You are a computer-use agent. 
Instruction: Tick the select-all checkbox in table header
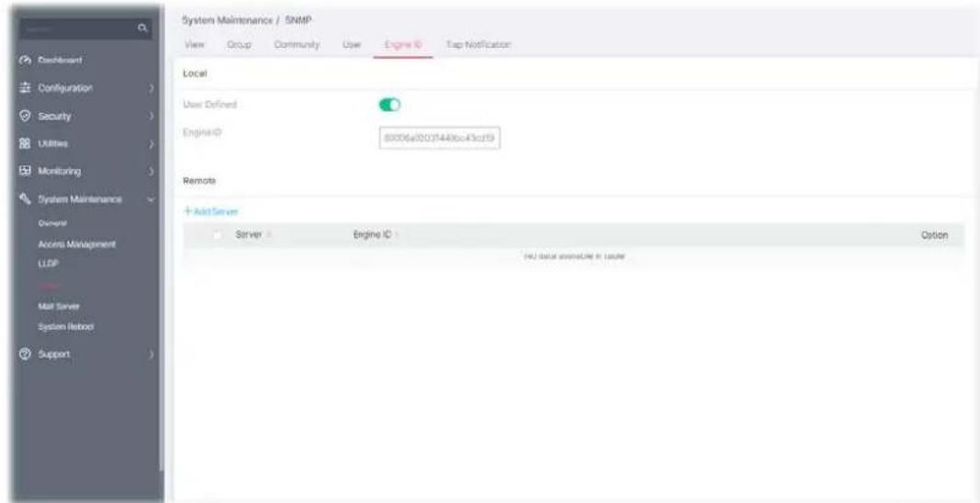[x=217, y=236]
